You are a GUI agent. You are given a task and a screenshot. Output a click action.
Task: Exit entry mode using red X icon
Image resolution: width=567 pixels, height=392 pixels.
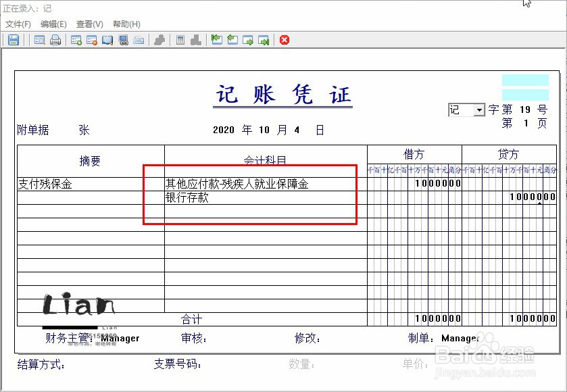tap(284, 40)
